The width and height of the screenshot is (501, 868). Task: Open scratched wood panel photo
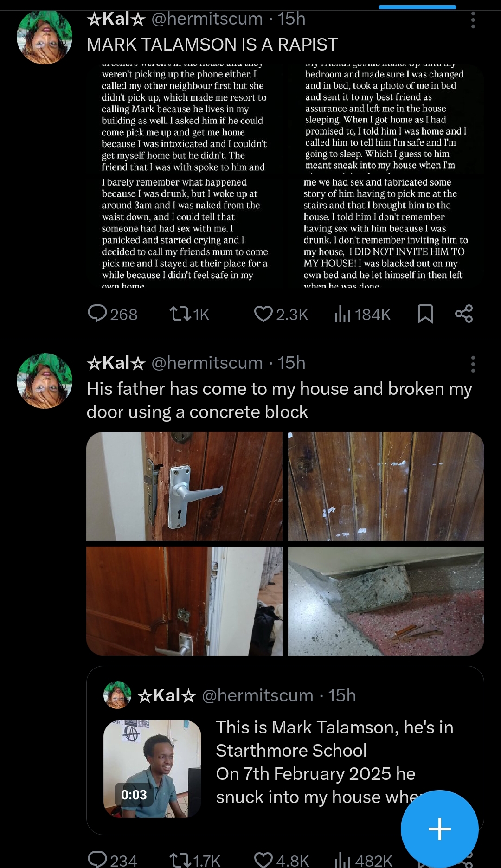tap(386, 486)
